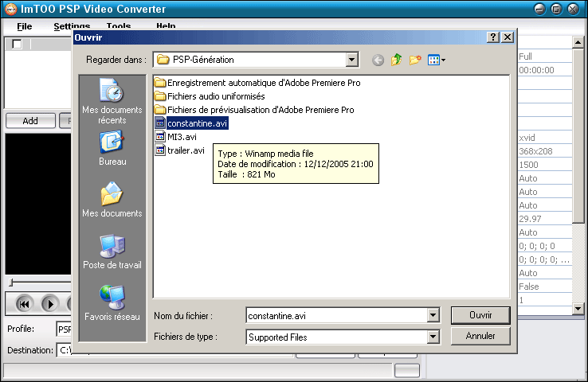The image size is (588, 382).
Task: Click the constantine.avi file icon
Action: 160,123
